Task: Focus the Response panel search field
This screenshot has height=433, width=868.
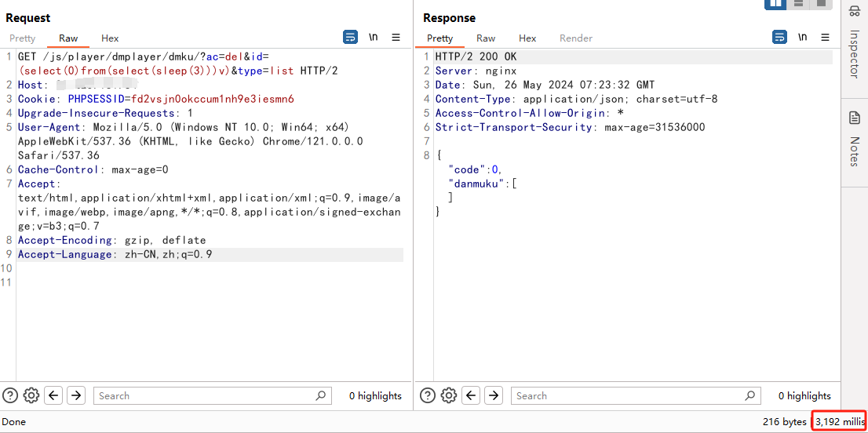Action: [636, 395]
